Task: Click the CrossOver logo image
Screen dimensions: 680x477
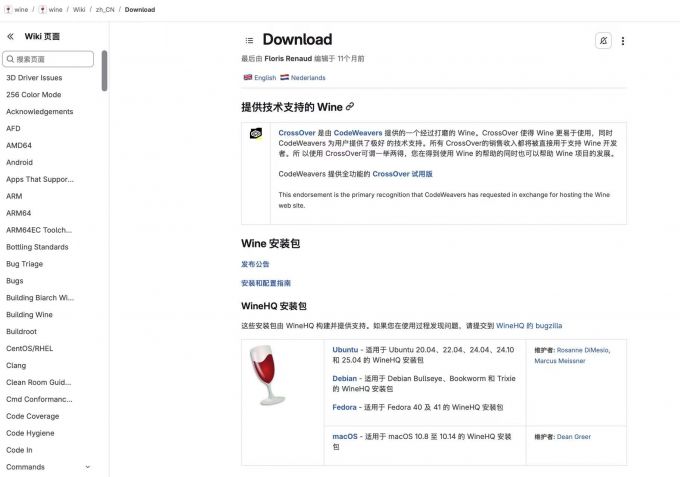Action: (256, 134)
